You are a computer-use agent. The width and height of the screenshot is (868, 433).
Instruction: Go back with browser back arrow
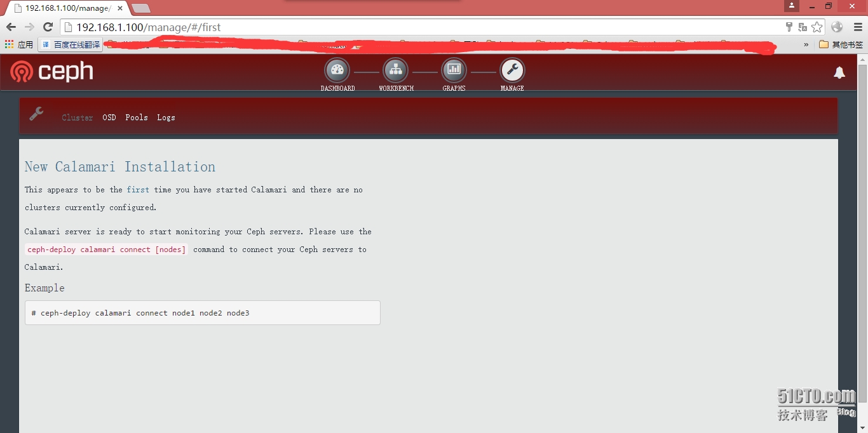[11, 27]
